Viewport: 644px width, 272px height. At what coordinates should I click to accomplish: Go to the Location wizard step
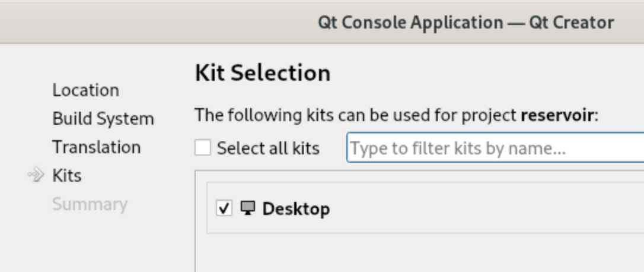(85, 90)
